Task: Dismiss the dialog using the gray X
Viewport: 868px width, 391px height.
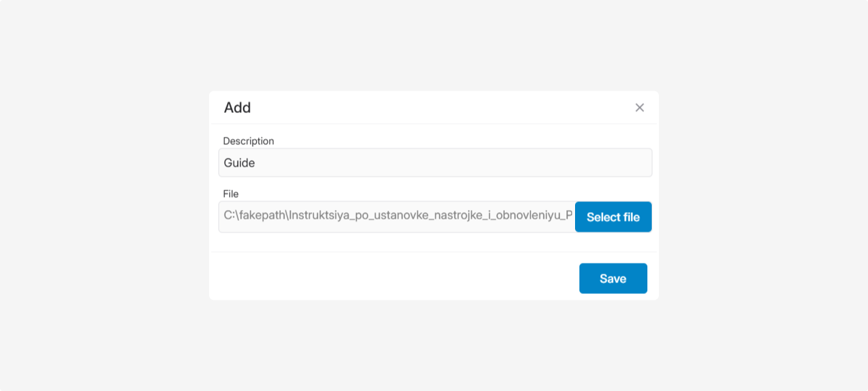Action: [639, 108]
